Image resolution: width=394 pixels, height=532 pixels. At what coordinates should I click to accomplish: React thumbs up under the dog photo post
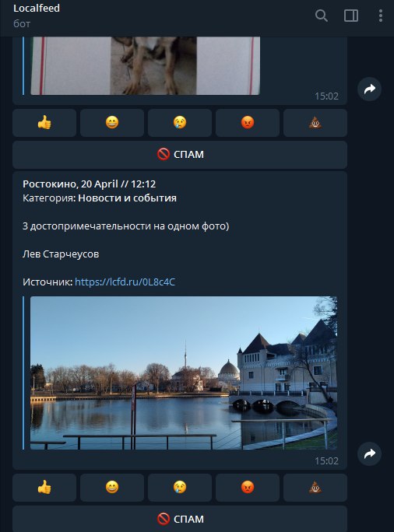tap(44, 123)
